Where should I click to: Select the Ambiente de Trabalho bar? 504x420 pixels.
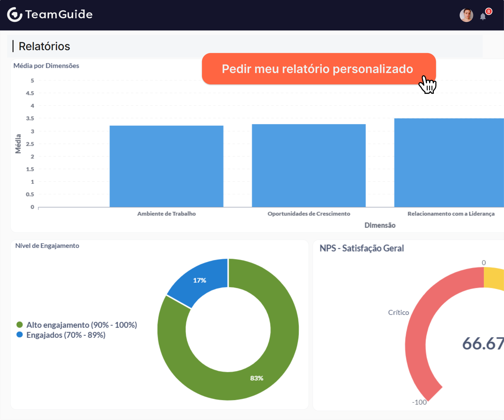pyautogui.click(x=166, y=166)
